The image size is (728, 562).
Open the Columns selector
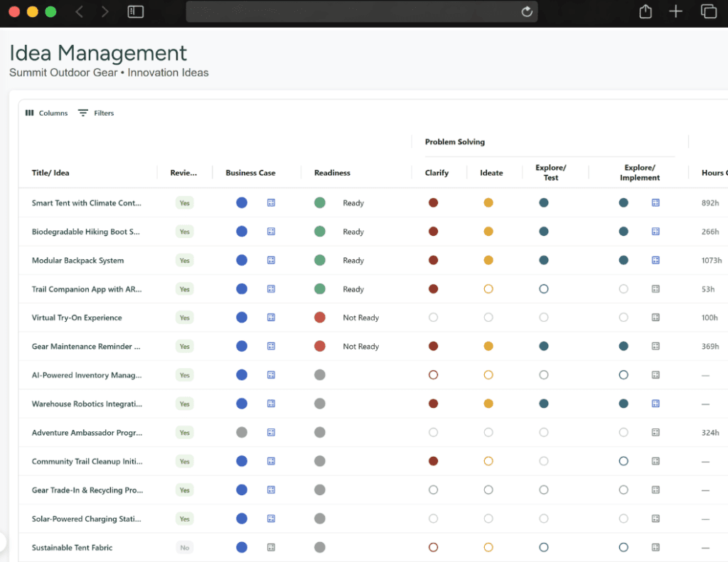[x=46, y=113]
